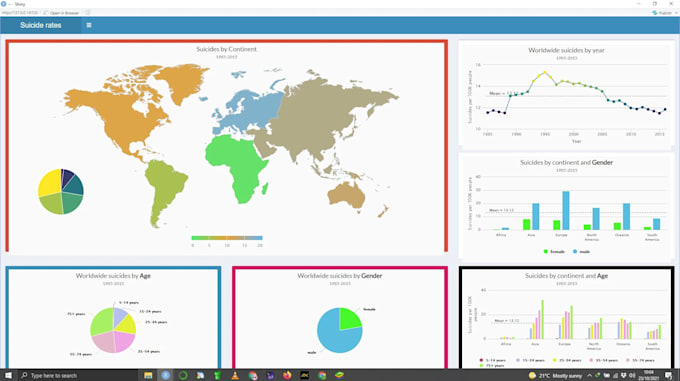Toggle 35-54 years legend in continent Age chart

coord(604,360)
